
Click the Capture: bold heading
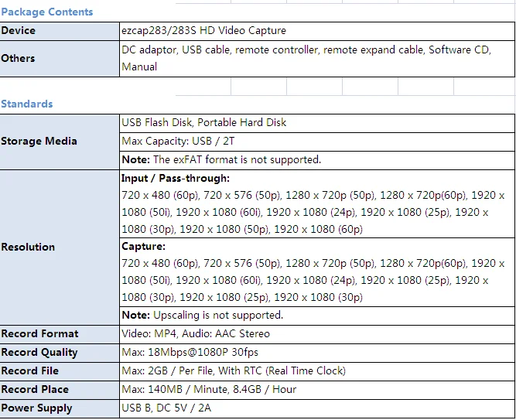[x=144, y=247]
